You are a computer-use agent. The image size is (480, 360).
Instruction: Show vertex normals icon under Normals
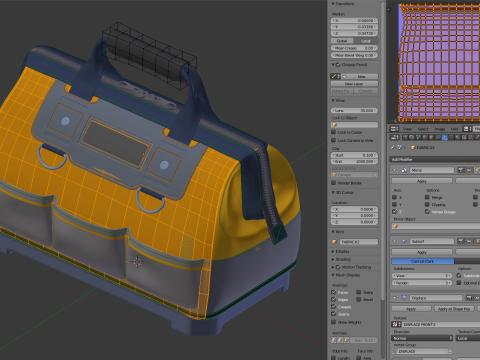click(333, 340)
